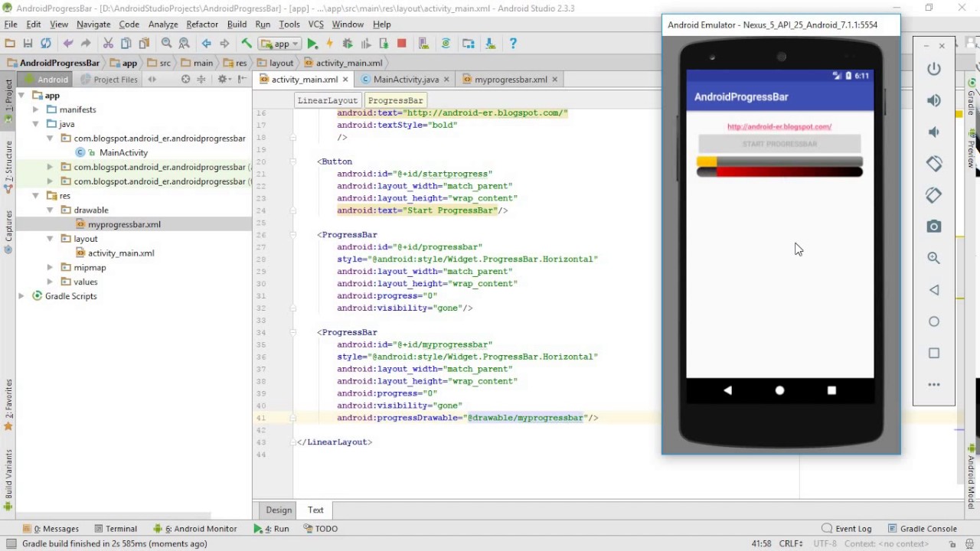This screenshot has height=551, width=980.
Task: Open the Gradle Console
Action: pyautogui.click(x=921, y=528)
